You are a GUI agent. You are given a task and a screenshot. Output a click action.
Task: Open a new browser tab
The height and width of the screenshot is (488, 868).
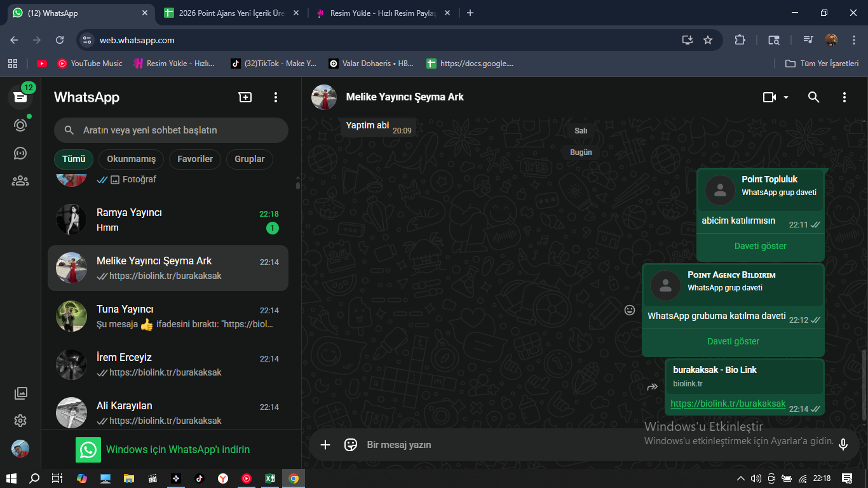[470, 13]
